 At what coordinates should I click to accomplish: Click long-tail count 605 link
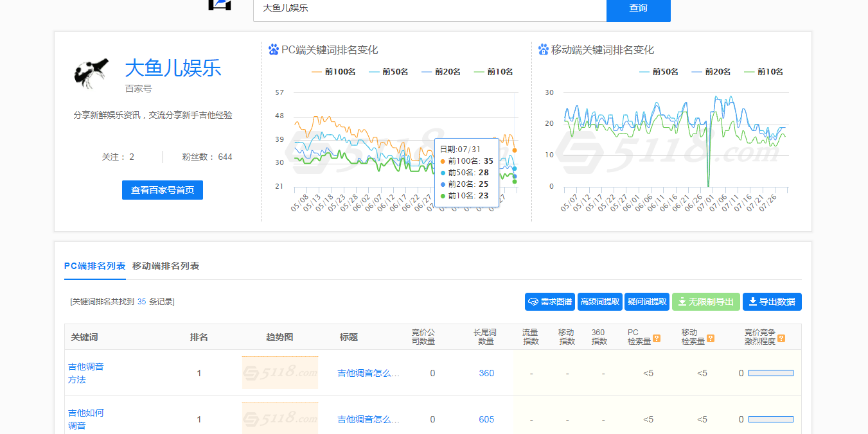486,419
